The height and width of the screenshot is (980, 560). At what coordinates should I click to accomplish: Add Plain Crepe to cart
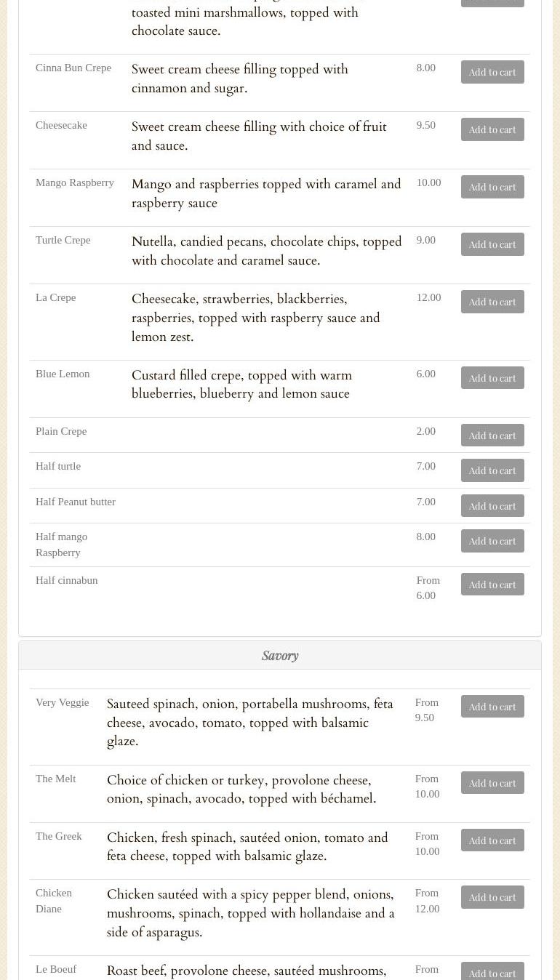point(492,435)
